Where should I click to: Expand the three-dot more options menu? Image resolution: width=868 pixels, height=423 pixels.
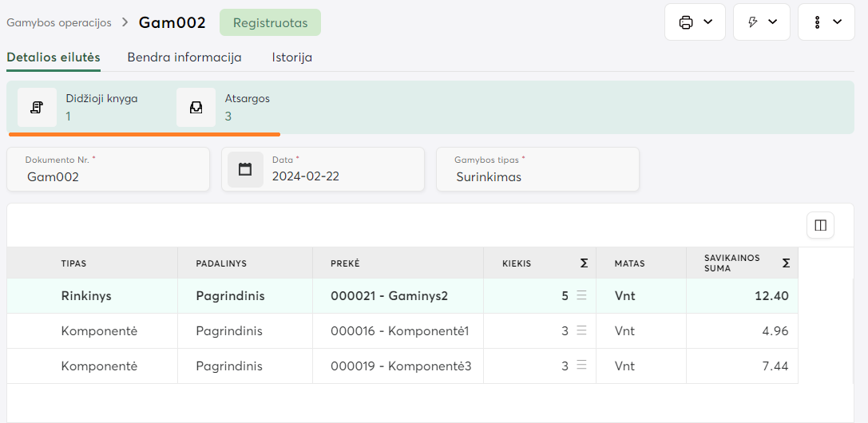pos(826,22)
